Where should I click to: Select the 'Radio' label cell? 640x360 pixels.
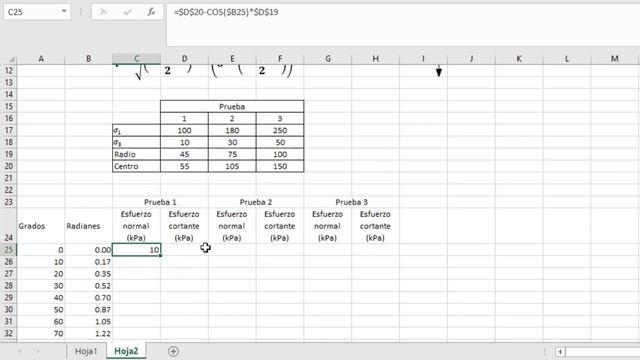click(x=136, y=154)
